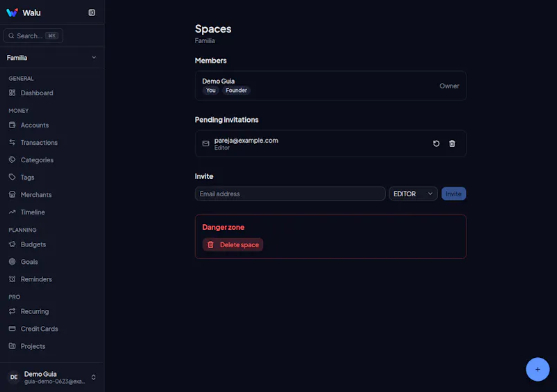Viewport: 557px width, 392px height.
Task: Click the Accounts wallet icon
Action: coord(12,125)
